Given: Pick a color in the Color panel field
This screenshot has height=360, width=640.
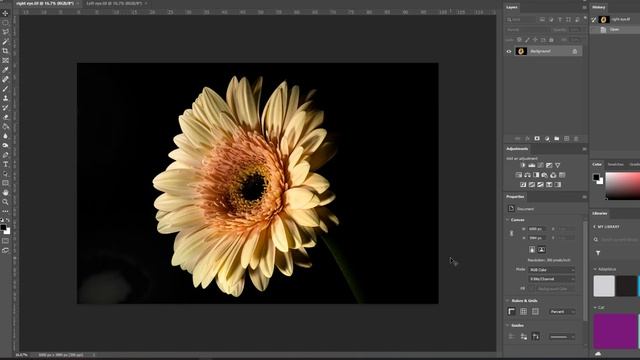Looking at the screenshot, I should tap(623, 186).
